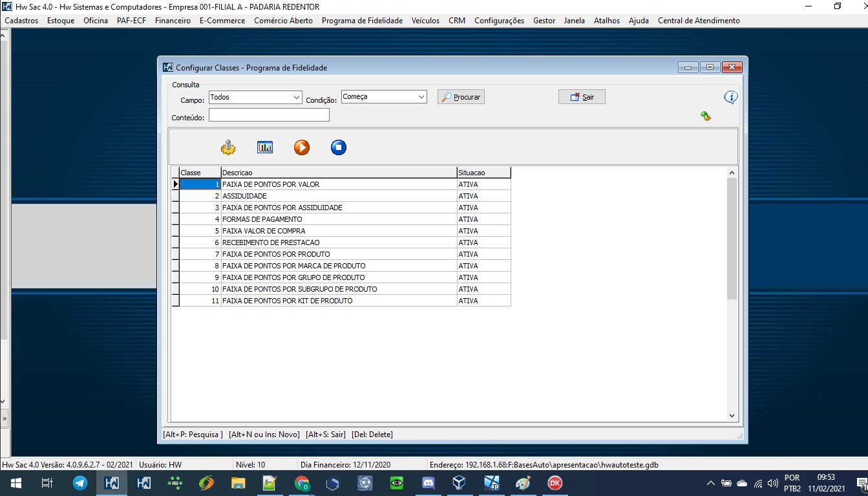This screenshot has height=496, width=868.
Task: Show hidden system tray icons
Action: tap(711, 483)
